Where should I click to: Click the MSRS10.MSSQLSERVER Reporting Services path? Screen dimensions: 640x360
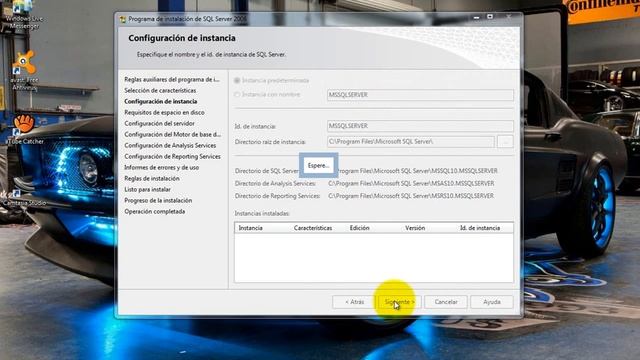(411, 196)
